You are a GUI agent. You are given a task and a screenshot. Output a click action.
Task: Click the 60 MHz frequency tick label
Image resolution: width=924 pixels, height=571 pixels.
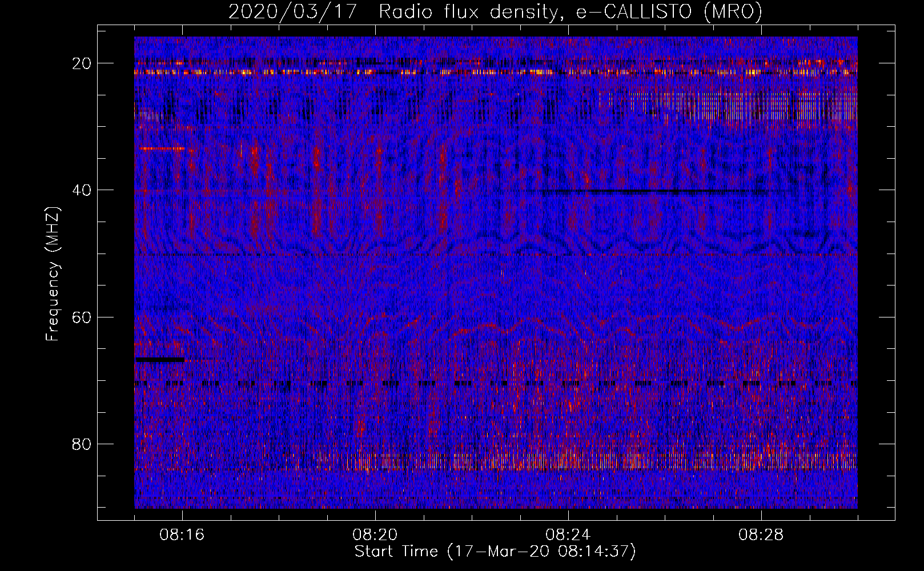coord(82,317)
